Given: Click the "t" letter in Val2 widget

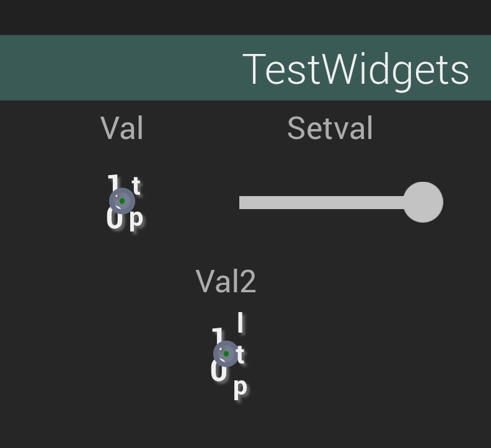Looking at the screenshot, I should pos(241,356).
